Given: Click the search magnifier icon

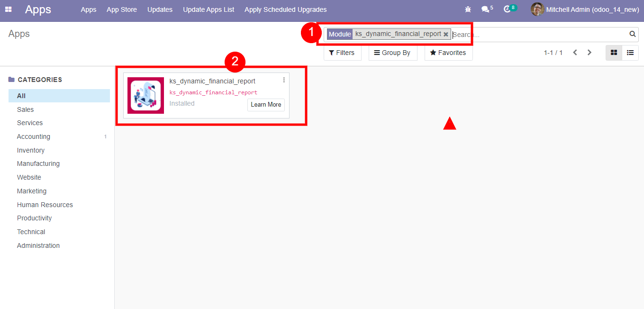Looking at the screenshot, I should pyautogui.click(x=632, y=34).
